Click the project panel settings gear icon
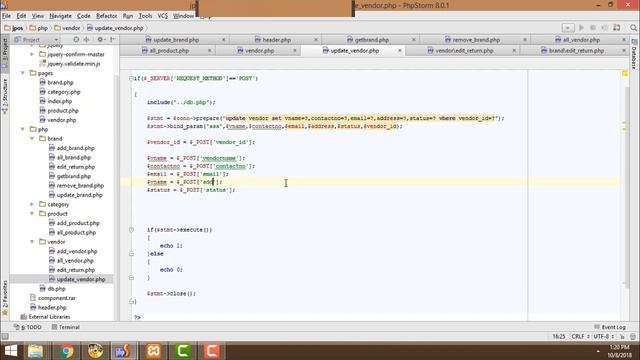The width and height of the screenshot is (640, 360). (100, 40)
